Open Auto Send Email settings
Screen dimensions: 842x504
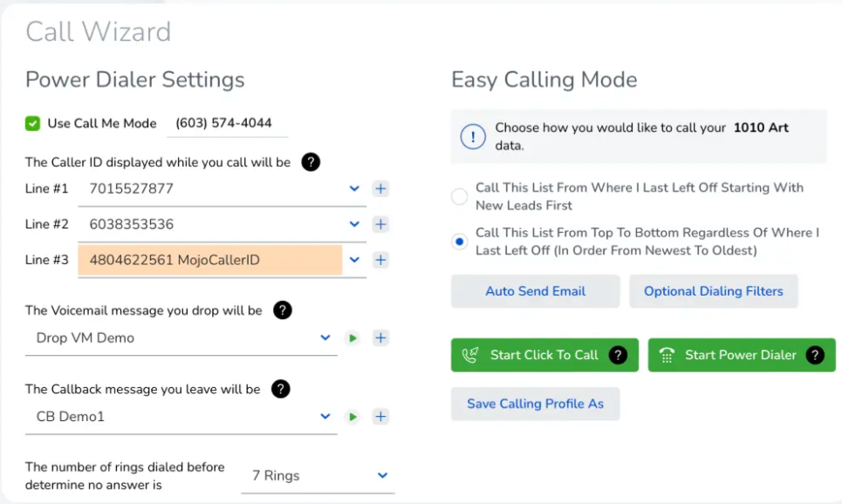point(535,290)
